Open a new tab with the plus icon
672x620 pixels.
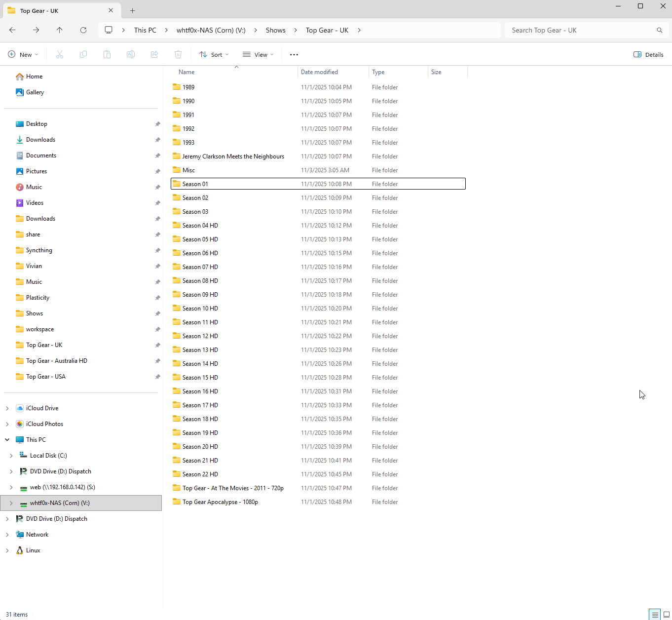point(132,10)
